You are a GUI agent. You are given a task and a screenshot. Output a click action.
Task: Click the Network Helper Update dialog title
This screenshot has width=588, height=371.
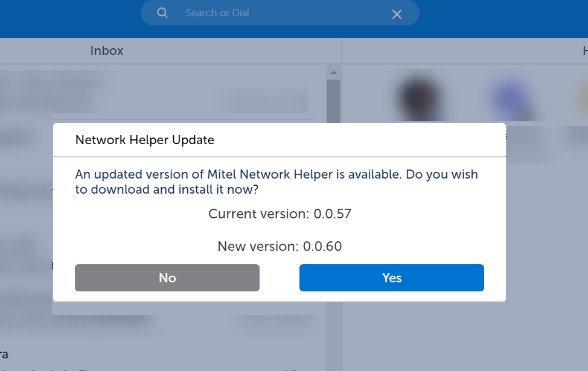145,140
